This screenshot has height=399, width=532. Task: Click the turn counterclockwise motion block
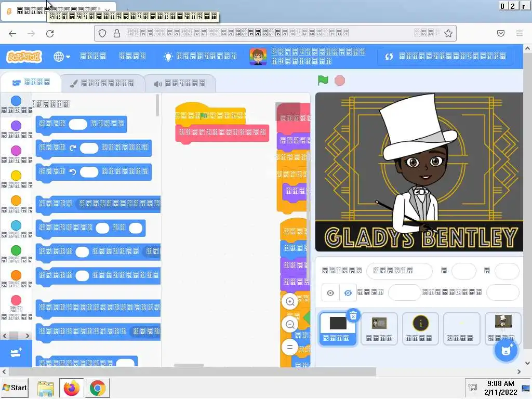(x=94, y=172)
